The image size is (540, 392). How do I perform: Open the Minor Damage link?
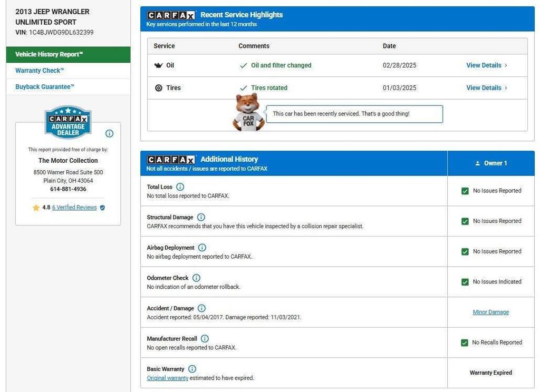point(490,312)
